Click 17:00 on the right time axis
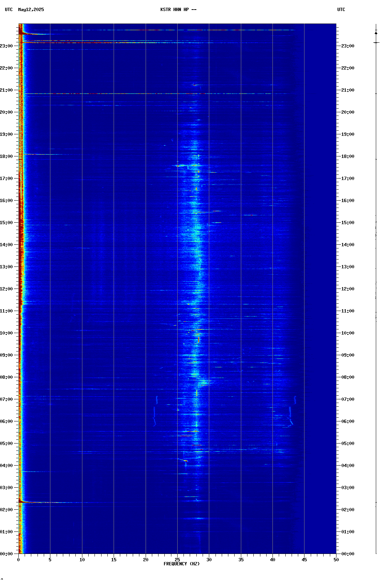 pyautogui.click(x=348, y=179)
